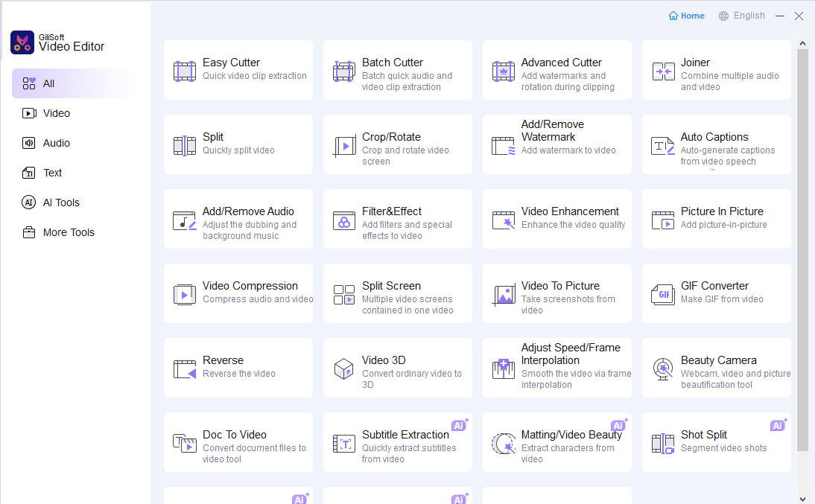Open the Joiner tool icon
Image resolution: width=815 pixels, height=504 pixels.
point(663,71)
